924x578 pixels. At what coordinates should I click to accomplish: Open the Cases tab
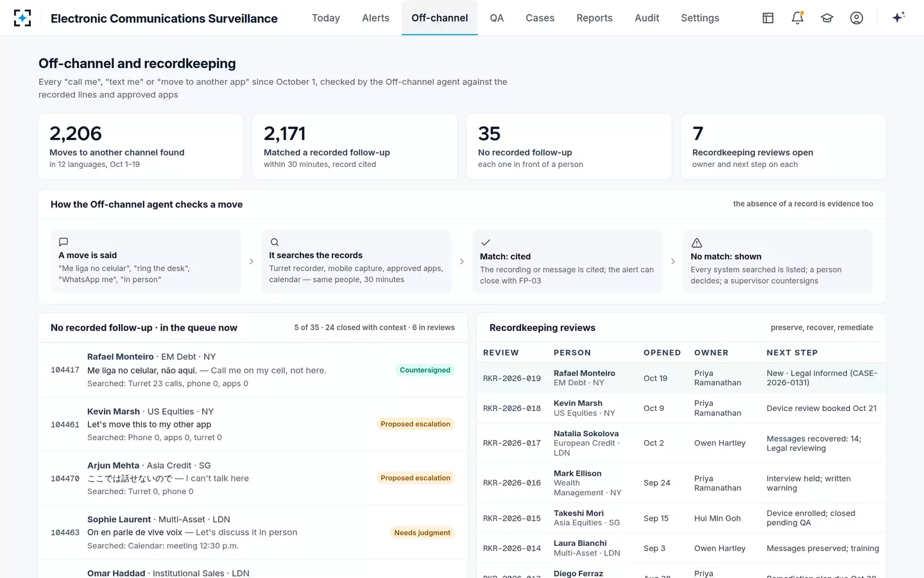pyautogui.click(x=540, y=18)
